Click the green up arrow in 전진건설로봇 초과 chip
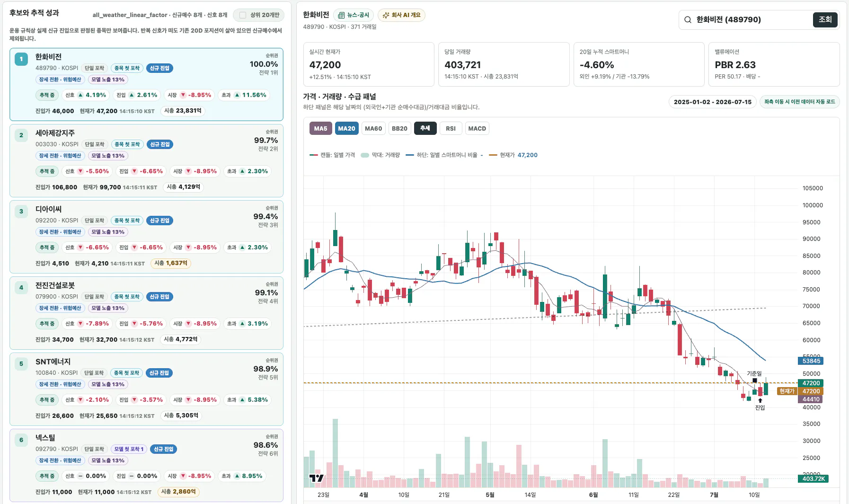Screen dimensions: 849x504 242,324
